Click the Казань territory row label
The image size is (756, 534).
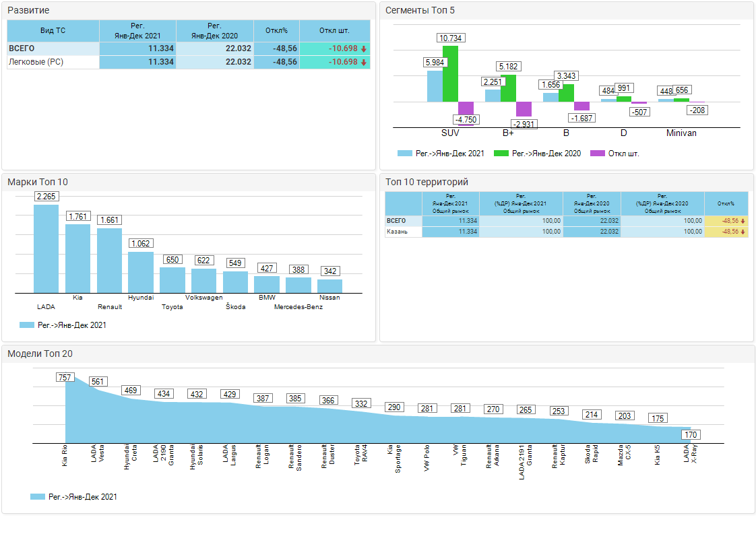[x=398, y=232]
